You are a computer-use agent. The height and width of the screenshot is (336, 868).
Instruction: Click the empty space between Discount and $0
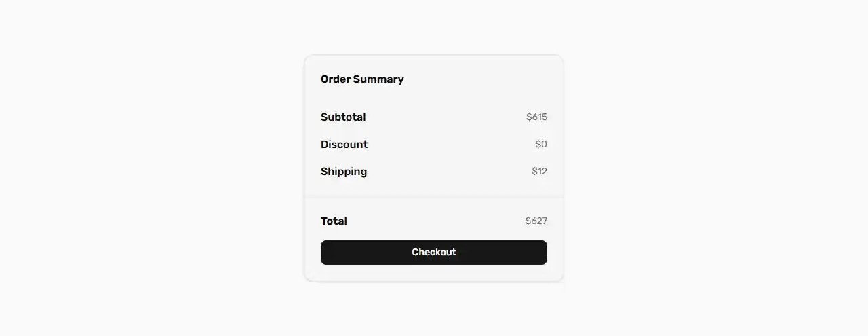(451, 145)
